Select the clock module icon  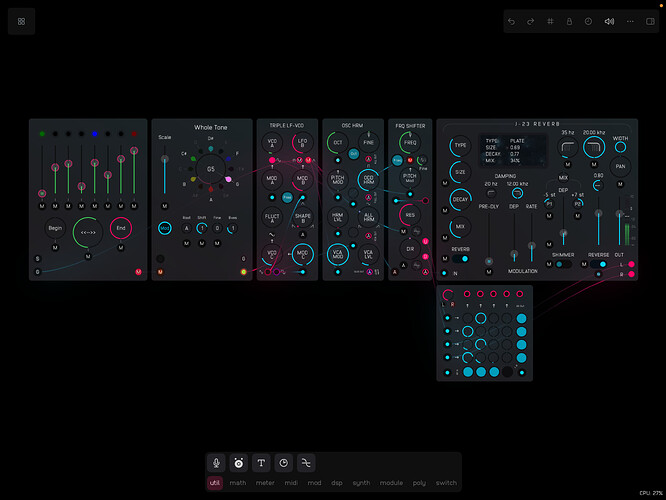(284, 463)
